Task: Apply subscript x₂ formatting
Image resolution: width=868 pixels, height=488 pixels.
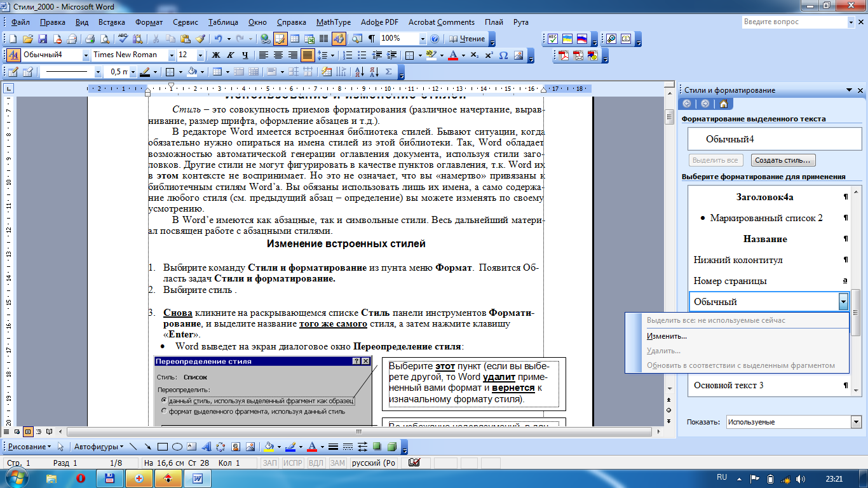Action: (474, 55)
